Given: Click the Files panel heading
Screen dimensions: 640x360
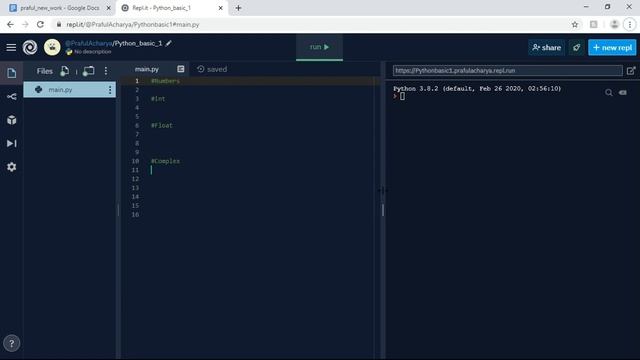Looking at the screenshot, I should (x=44, y=71).
